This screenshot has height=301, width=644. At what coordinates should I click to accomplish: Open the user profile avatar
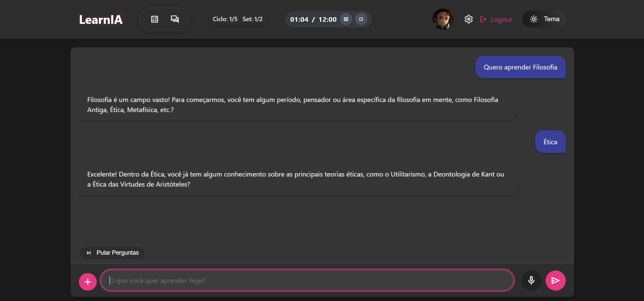443,19
